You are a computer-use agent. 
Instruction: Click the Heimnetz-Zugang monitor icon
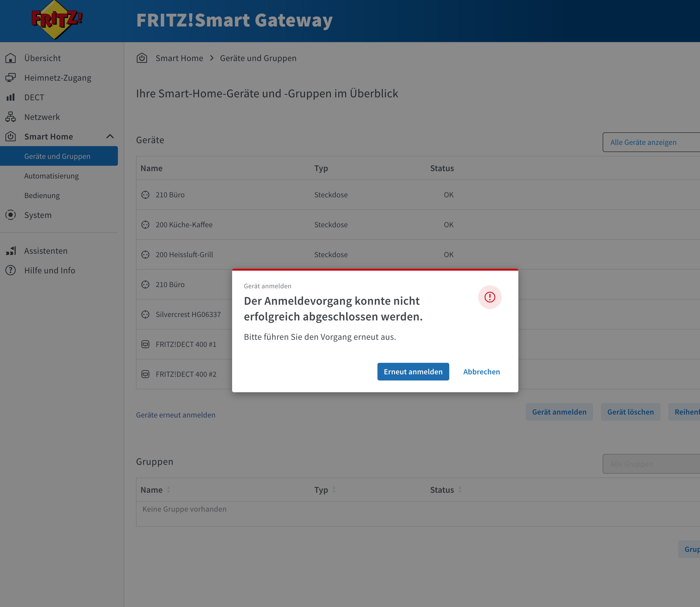(11, 78)
